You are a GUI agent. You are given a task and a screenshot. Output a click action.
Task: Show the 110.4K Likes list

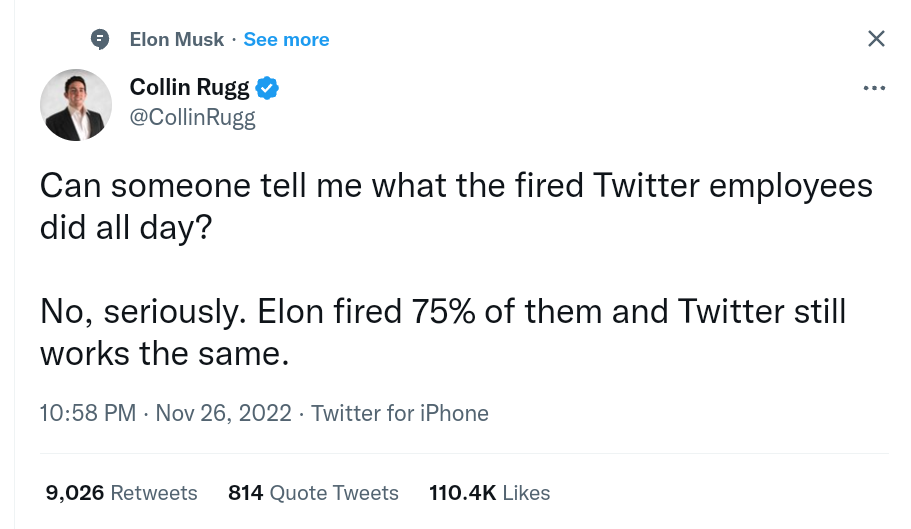point(489,493)
